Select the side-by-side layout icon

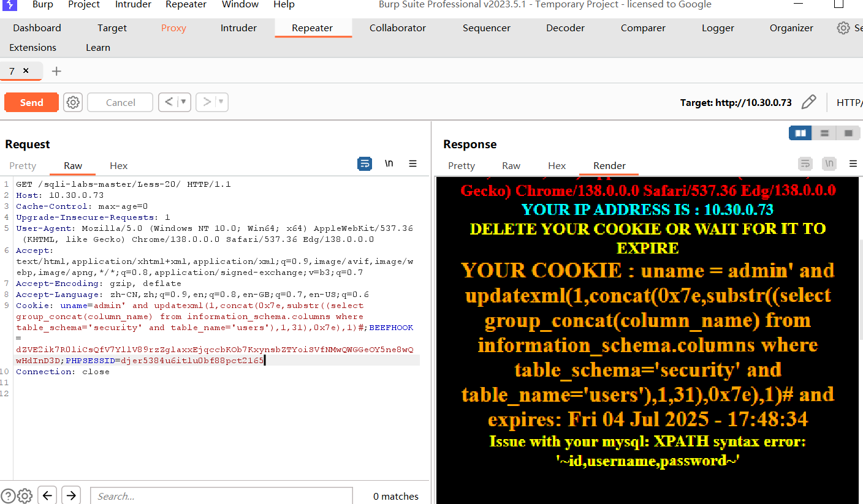point(800,133)
